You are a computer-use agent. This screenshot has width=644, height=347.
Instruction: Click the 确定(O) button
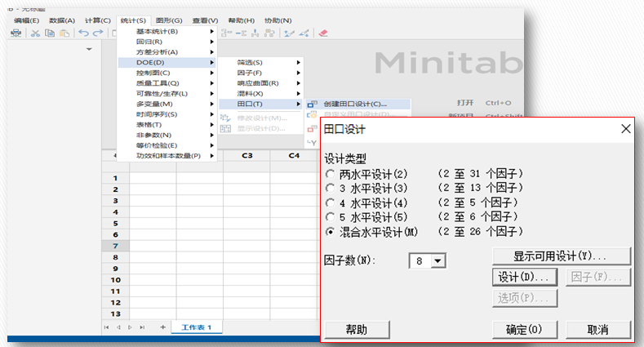(525, 329)
